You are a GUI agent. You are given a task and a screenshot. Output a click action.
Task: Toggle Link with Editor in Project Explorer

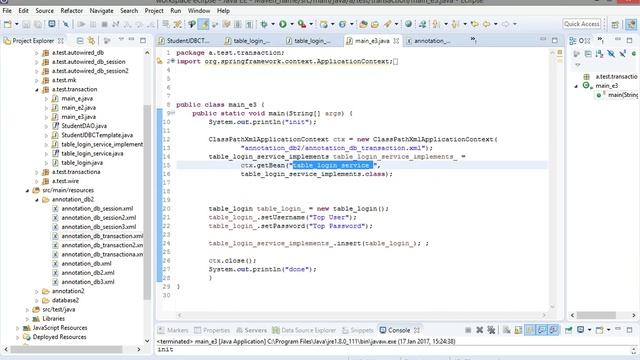(x=91, y=40)
